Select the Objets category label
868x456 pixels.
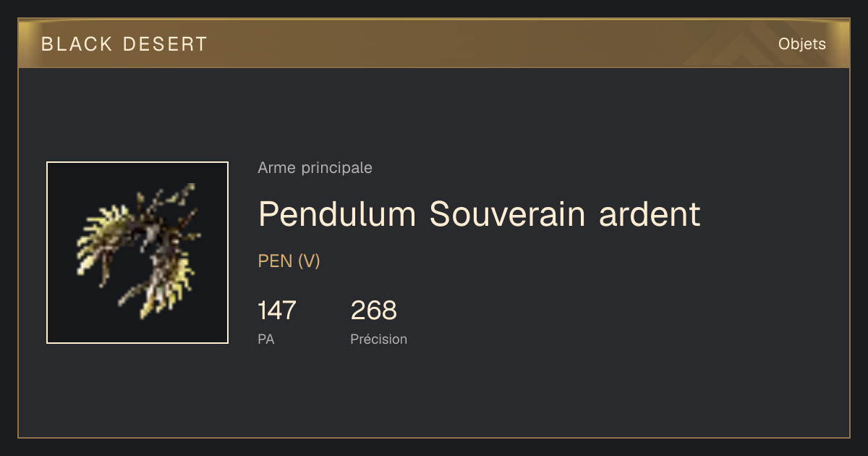tap(801, 44)
